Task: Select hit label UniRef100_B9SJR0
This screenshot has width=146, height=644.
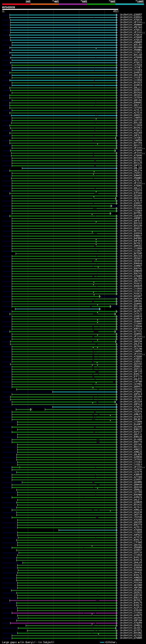Action: [131, 45]
